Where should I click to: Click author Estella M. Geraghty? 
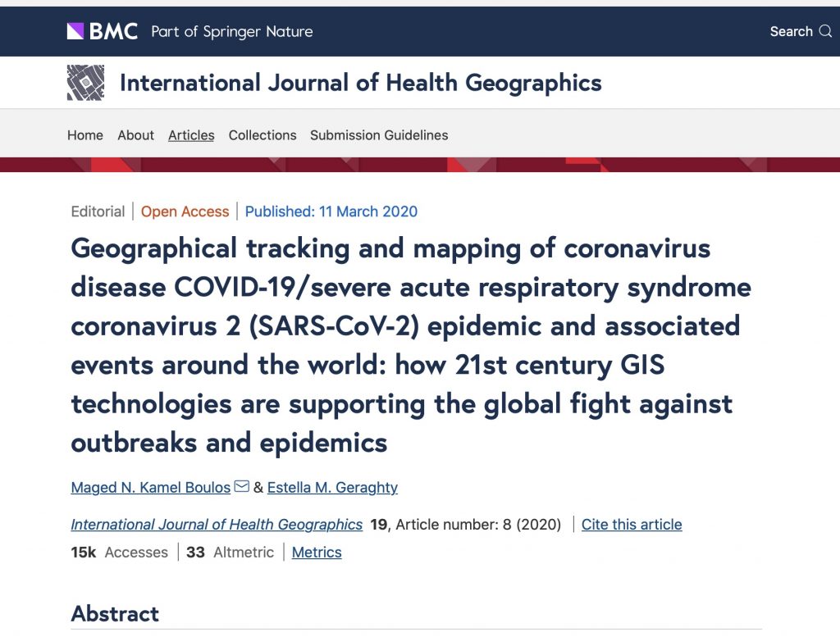tap(332, 487)
